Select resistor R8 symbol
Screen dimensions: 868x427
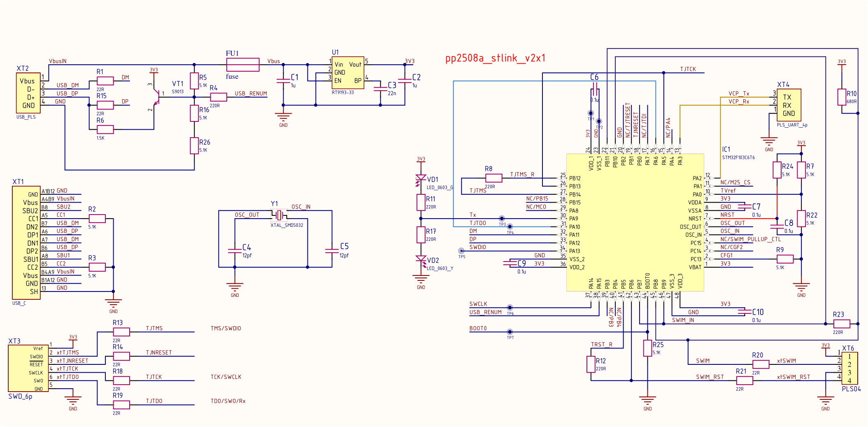(x=493, y=178)
